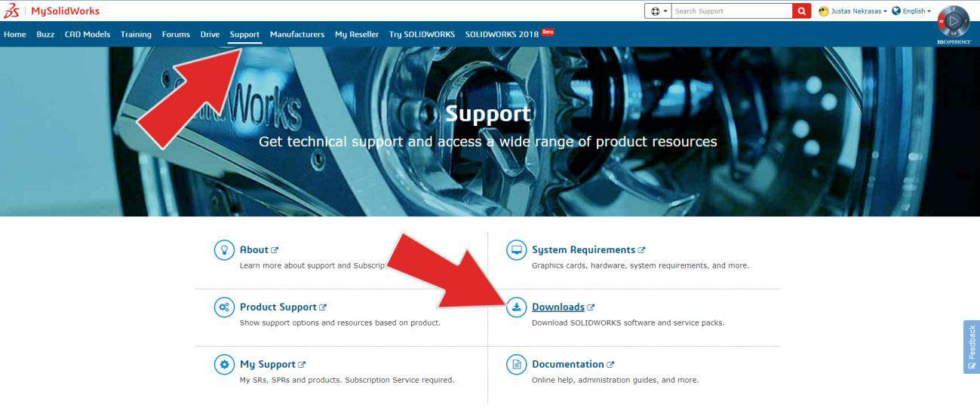Click 'Online help, administration guides, and more.' text
Viewport: 980px width, 413px height.
[x=615, y=381]
